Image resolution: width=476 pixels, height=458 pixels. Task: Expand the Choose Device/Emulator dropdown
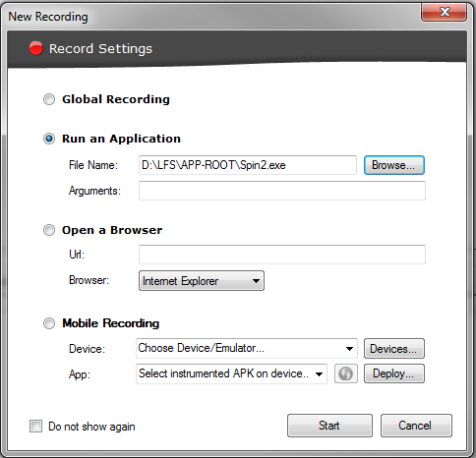[x=247, y=348]
